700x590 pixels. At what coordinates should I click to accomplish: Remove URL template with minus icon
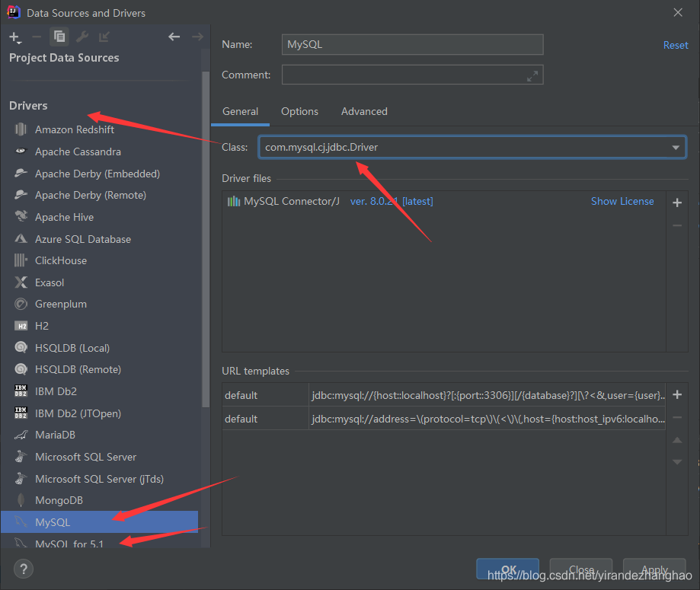pos(677,418)
